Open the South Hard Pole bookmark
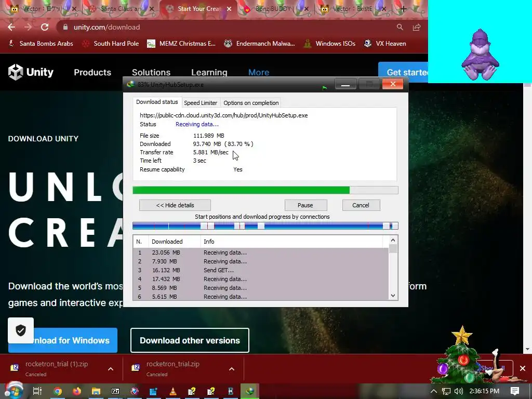 point(111,44)
